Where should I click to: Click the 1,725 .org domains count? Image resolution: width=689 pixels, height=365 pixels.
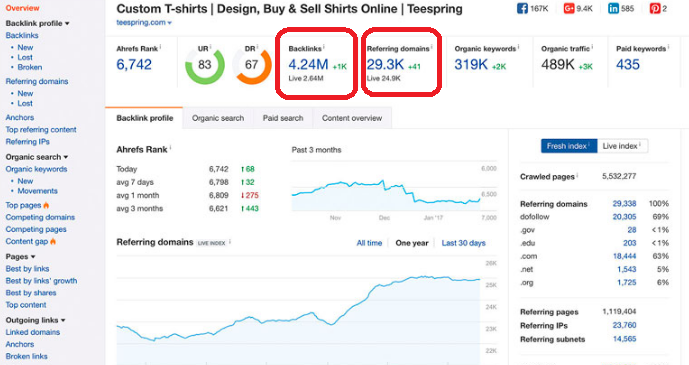627,282
